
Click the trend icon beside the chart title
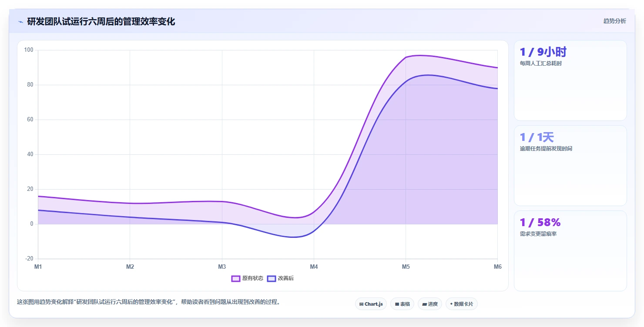[x=20, y=22]
